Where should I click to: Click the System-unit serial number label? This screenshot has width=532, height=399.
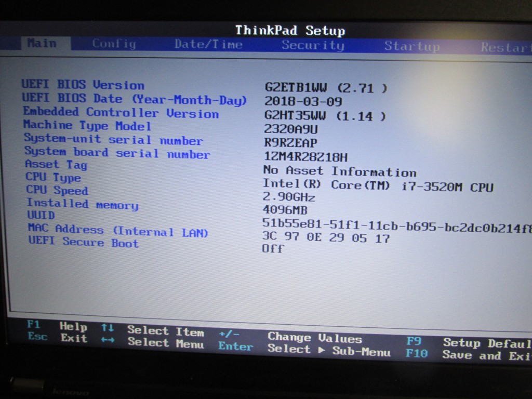113,140
